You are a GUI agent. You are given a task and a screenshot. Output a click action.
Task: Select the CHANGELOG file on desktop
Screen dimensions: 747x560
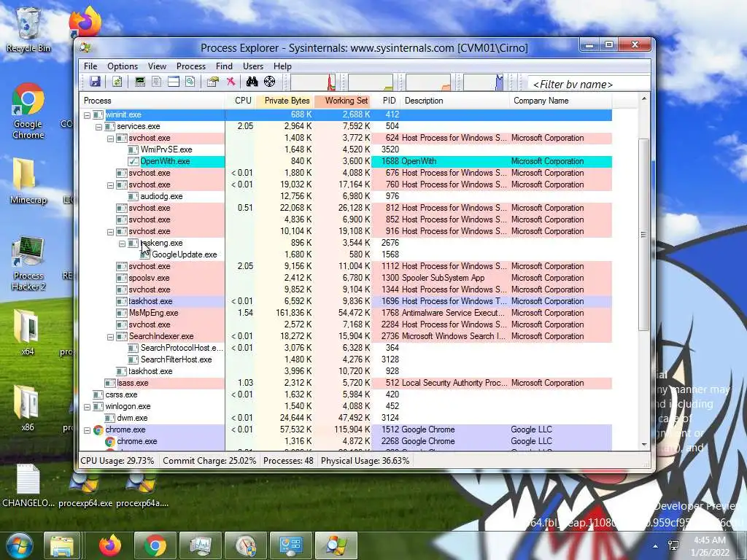click(28, 486)
